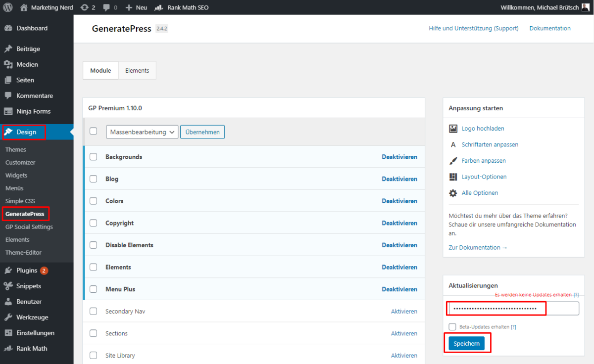Image resolution: width=594 pixels, height=364 pixels.
Task: Click the home icon for Marketing Nerd
Action: 24,7
